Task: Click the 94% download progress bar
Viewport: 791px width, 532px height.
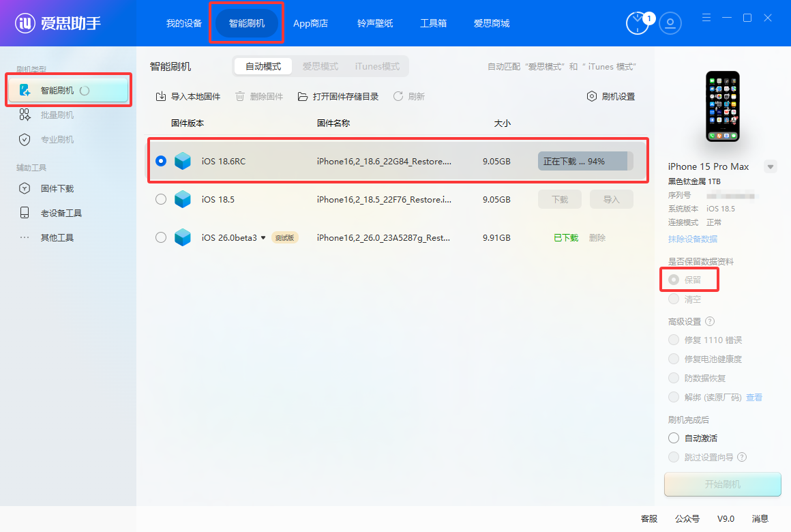Action: click(583, 160)
